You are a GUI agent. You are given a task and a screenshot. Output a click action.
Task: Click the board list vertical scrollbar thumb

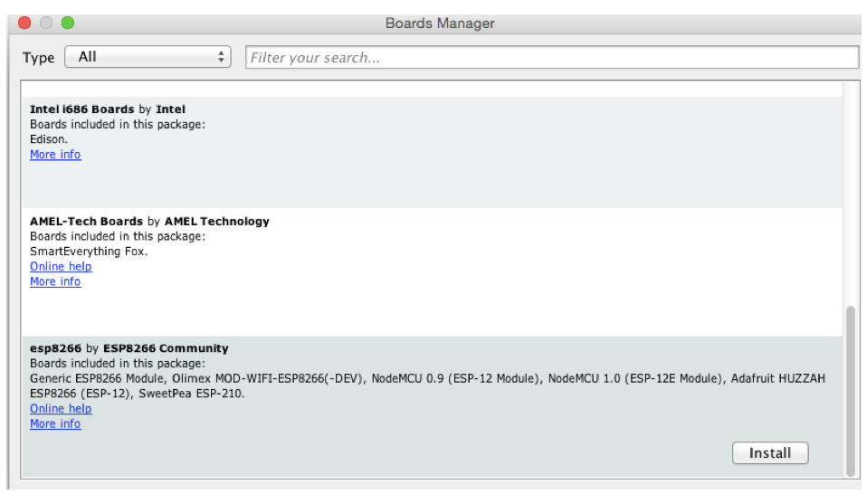tap(851, 390)
